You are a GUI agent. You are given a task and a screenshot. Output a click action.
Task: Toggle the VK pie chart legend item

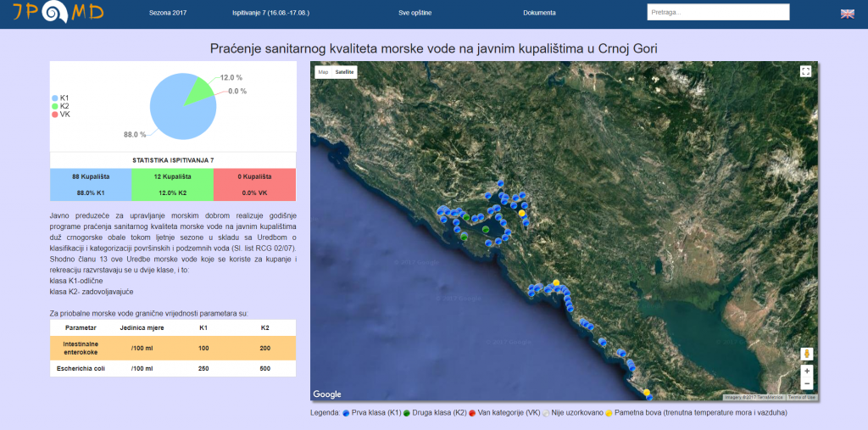[x=61, y=114]
